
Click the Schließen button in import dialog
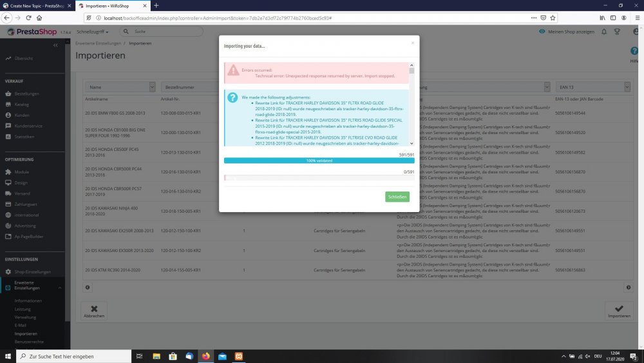(x=397, y=197)
